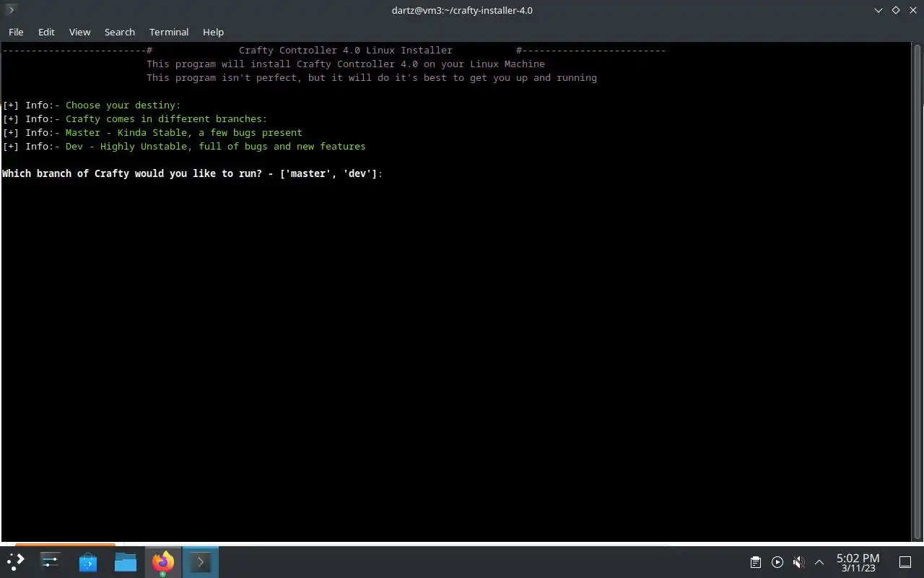Launch the Discover software store
The image size is (924, 578).
pos(88,561)
